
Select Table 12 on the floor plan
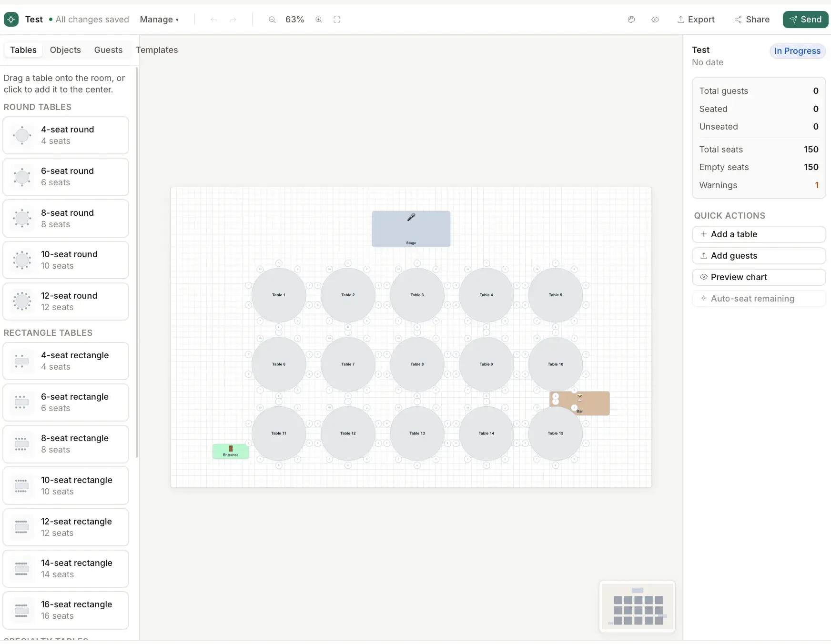pyautogui.click(x=348, y=433)
